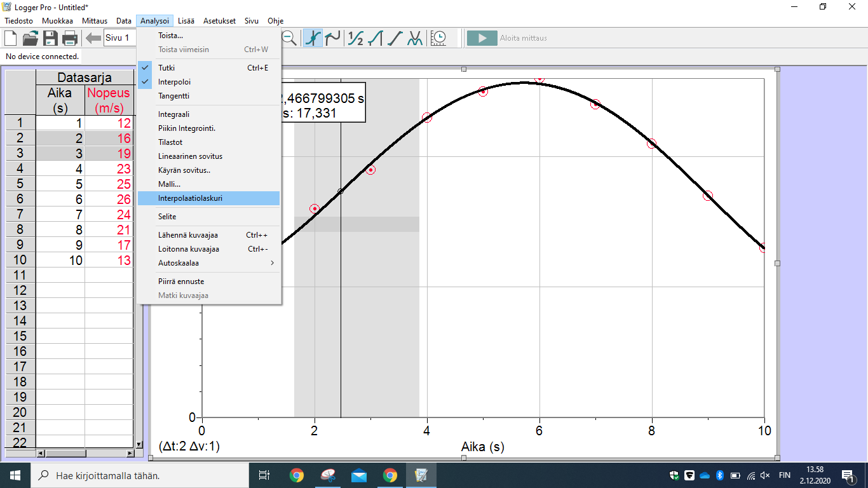Open the Lisää menu
The width and height of the screenshot is (868, 488).
[187, 21]
